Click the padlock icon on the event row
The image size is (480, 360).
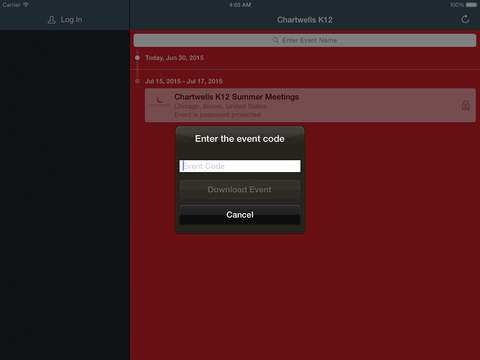(465, 105)
